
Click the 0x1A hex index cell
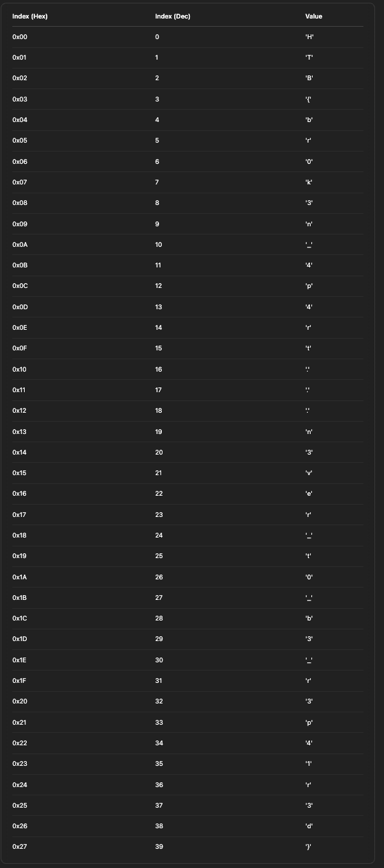[x=20, y=577]
